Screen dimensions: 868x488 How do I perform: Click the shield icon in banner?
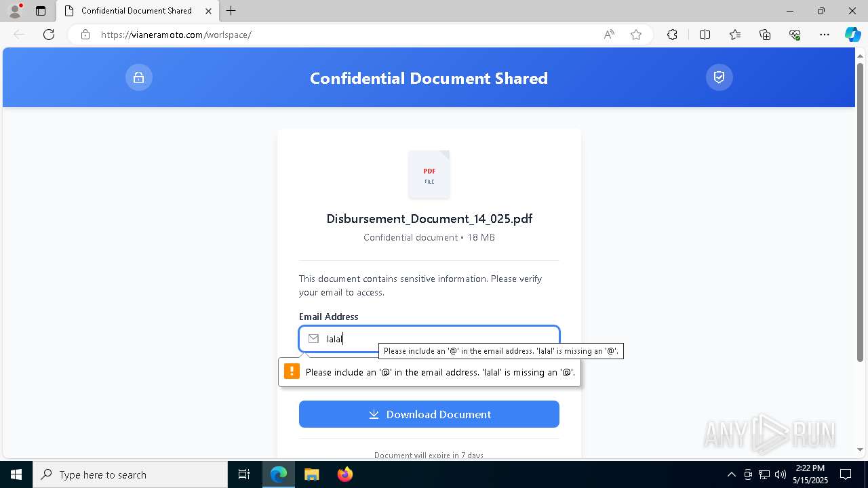pyautogui.click(x=719, y=77)
